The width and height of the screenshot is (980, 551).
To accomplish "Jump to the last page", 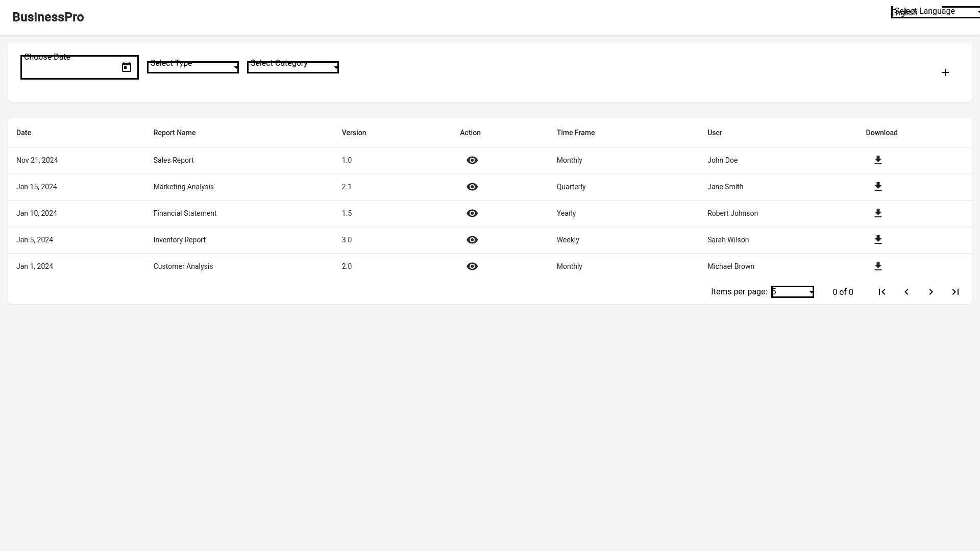I will 955,292.
